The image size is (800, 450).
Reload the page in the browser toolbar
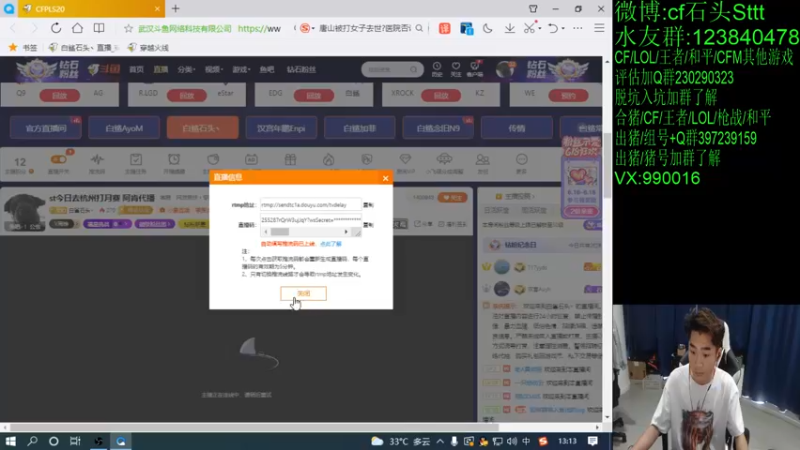[56, 28]
